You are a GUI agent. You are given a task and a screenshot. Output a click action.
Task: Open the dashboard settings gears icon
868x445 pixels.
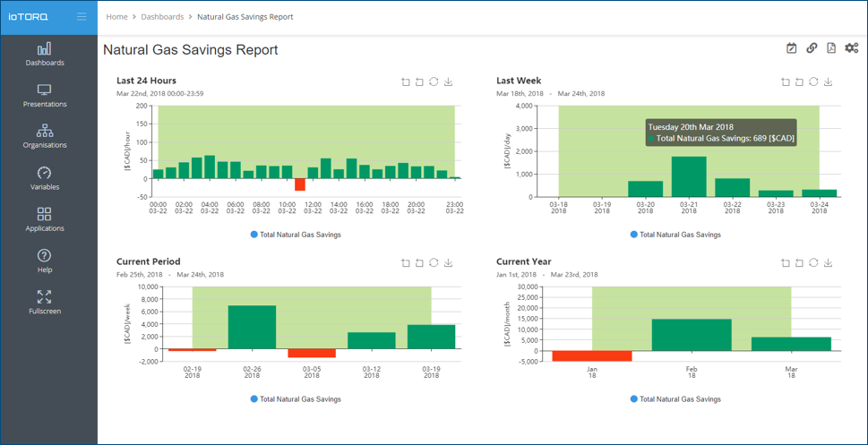coord(851,48)
